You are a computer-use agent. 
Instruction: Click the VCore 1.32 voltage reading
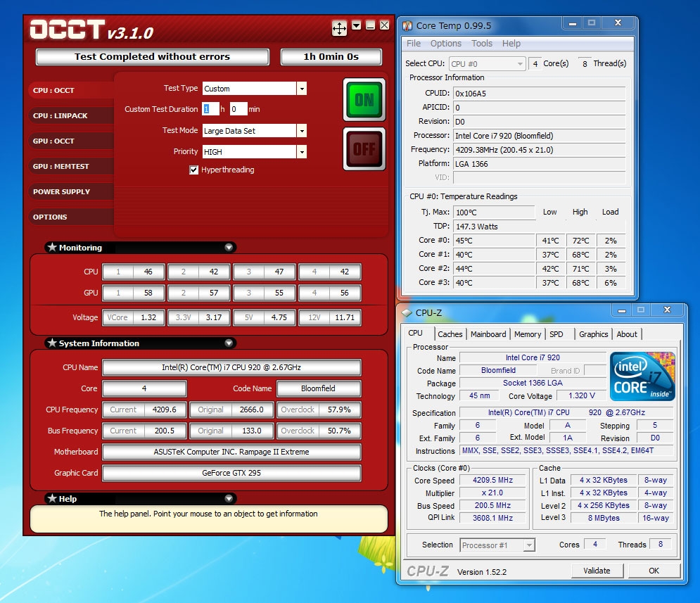pos(134,317)
